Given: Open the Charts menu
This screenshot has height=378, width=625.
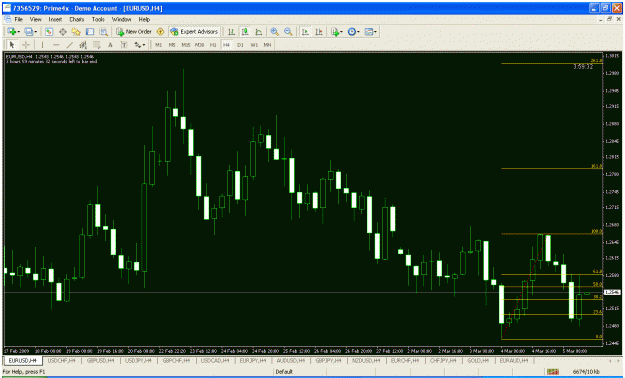Looking at the screenshot, I should (77, 19).
